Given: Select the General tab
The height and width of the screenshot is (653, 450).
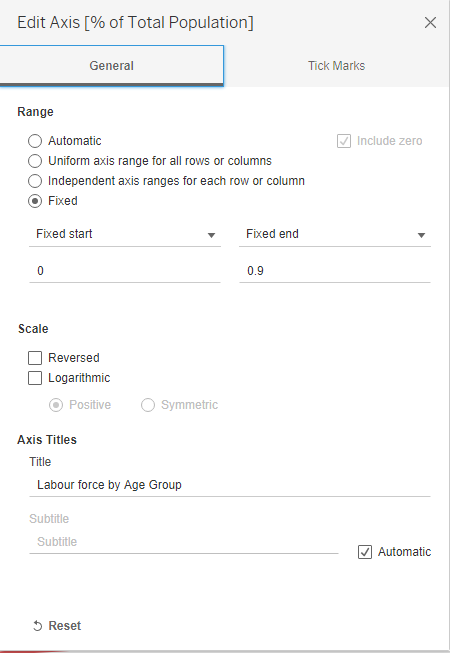Looking at the screenshot, I should 111,66.
